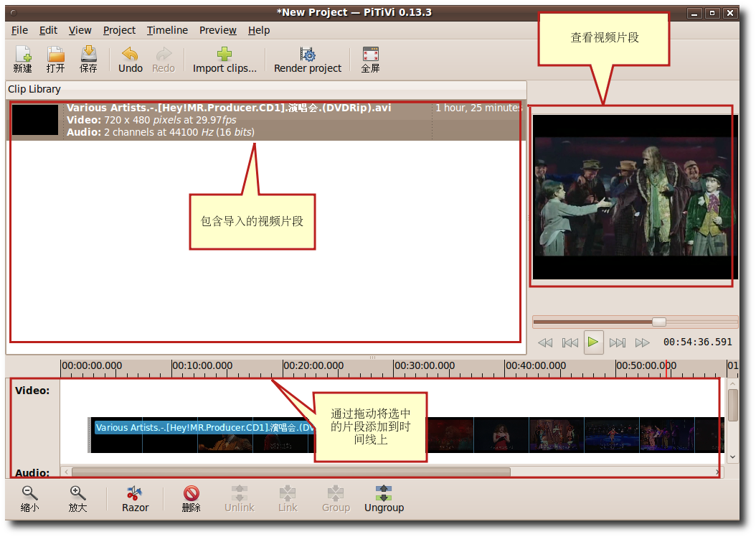
Task: Fast-forward the preview playback
Action: click(642, 342)
